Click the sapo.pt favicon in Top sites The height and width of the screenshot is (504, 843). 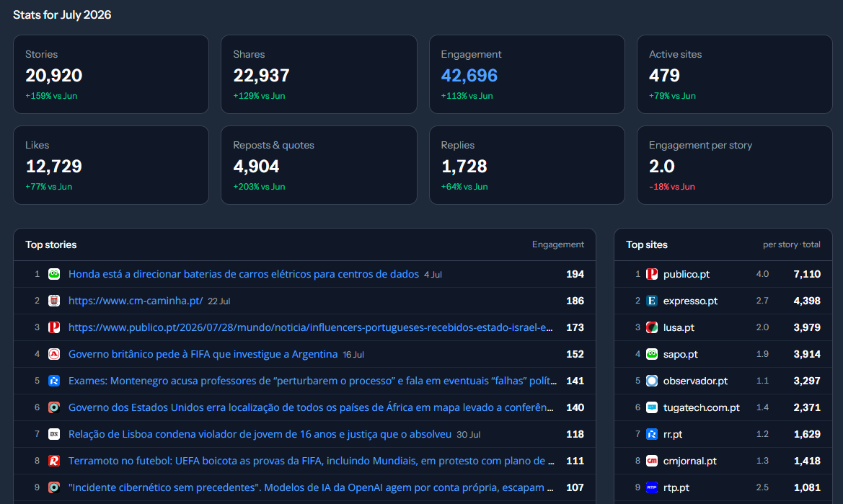pos(652,354)
